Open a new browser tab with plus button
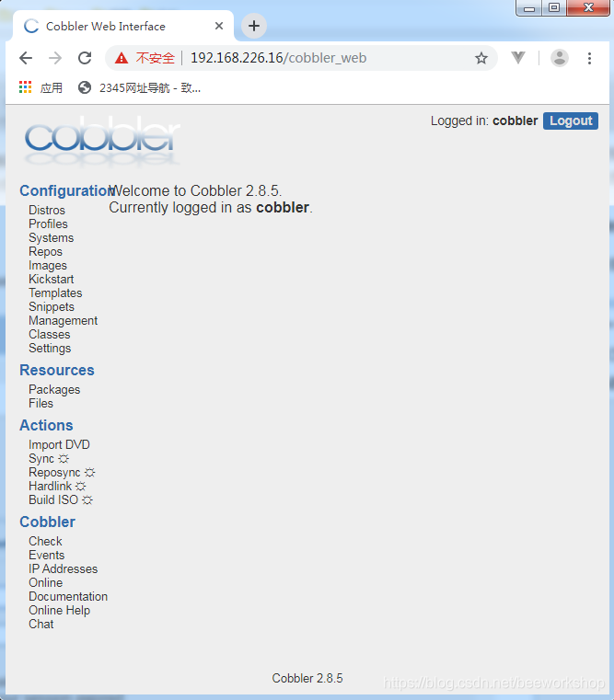Viewport: 614px width, 700px height. tap(254, 26)
